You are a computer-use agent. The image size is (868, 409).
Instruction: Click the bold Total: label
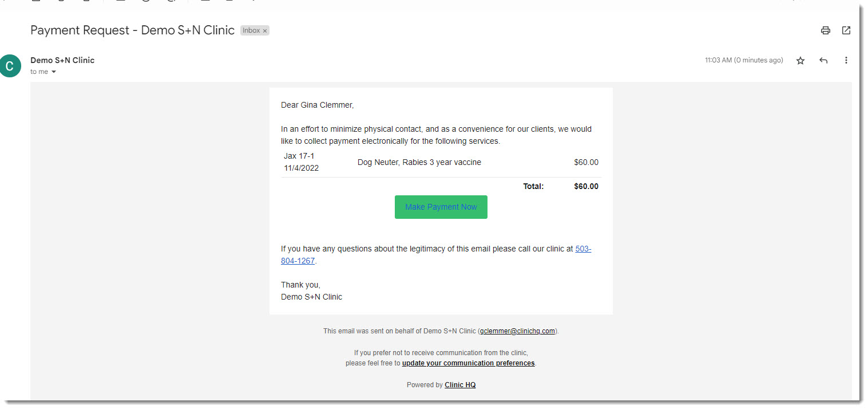pos(533,186)
